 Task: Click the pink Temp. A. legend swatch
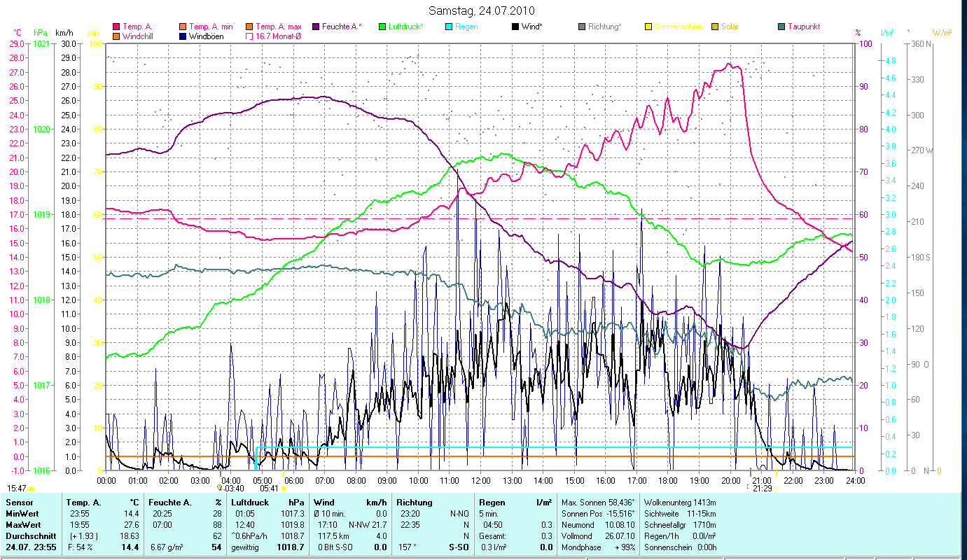point(116,27)
